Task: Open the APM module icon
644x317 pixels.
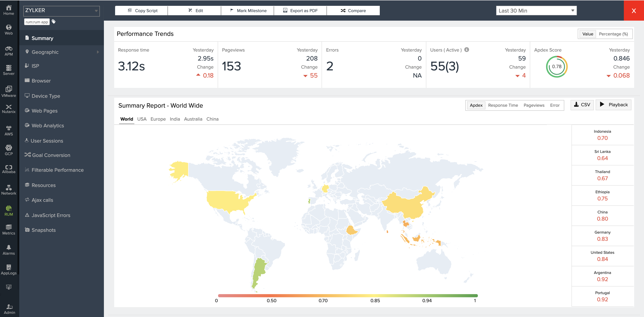Action: pyautogui.click(x=9, y=51)
